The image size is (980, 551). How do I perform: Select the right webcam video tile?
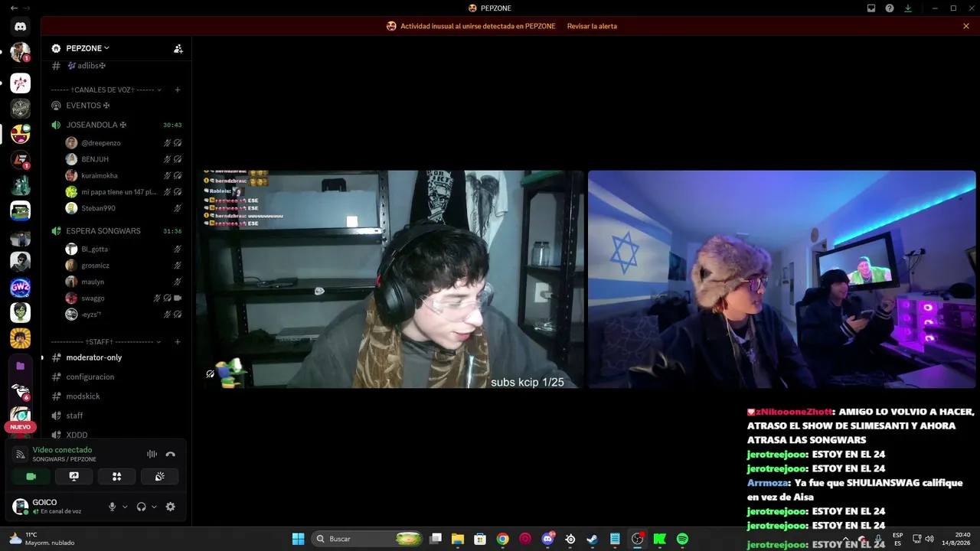tap(782, 279)
